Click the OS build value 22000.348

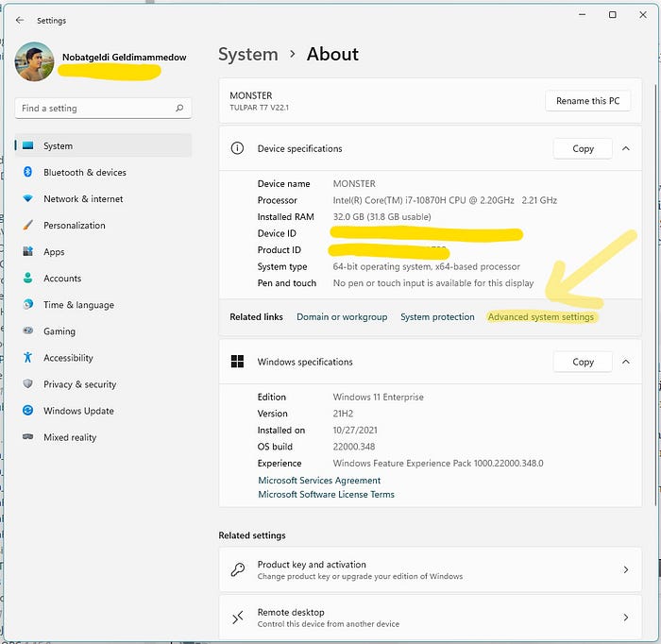[354, 447]
